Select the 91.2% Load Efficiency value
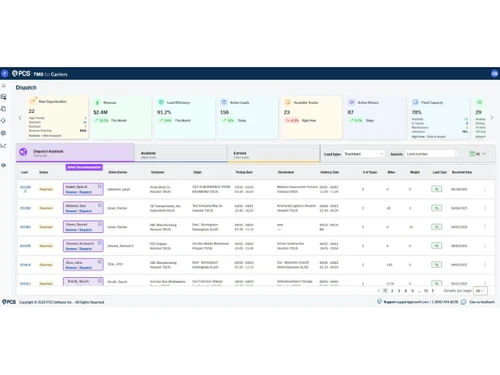This screenshot has height=375, width=500. point(164,112)
